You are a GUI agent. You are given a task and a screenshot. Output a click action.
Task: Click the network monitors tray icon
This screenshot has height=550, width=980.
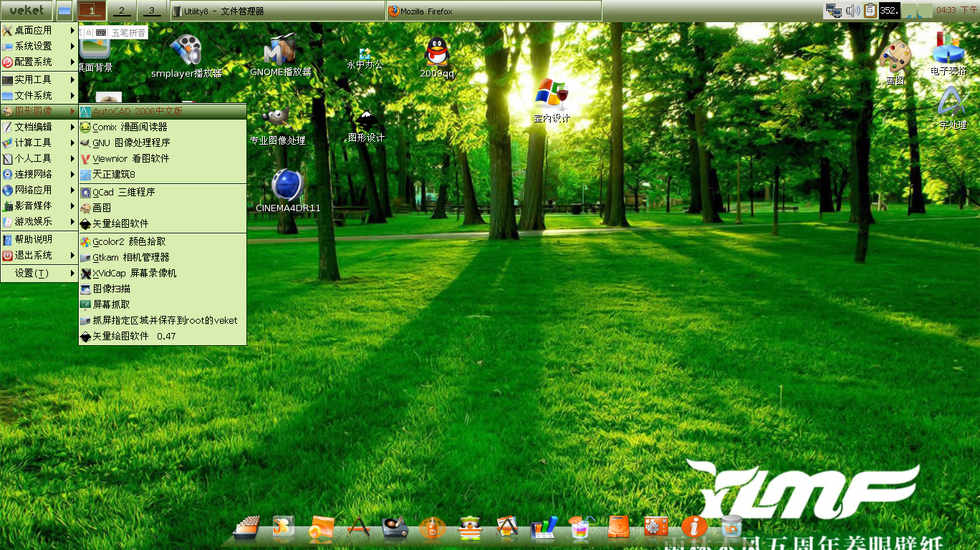834,10
